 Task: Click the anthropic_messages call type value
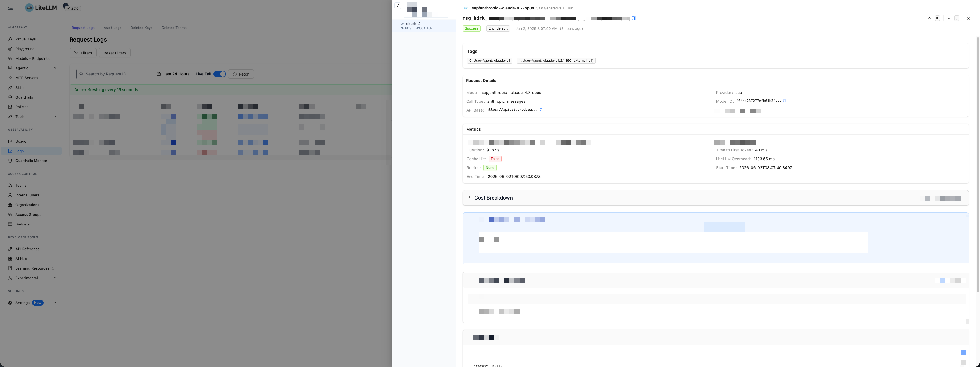506,102
